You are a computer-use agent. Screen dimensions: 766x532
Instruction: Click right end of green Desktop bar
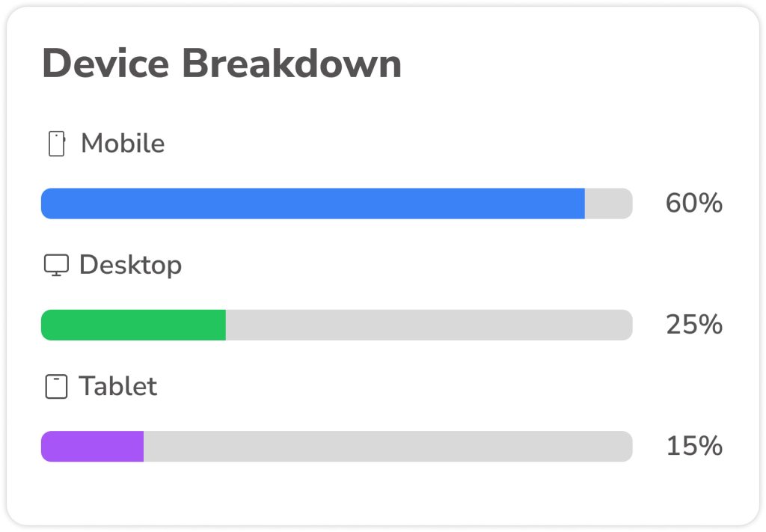221,325
